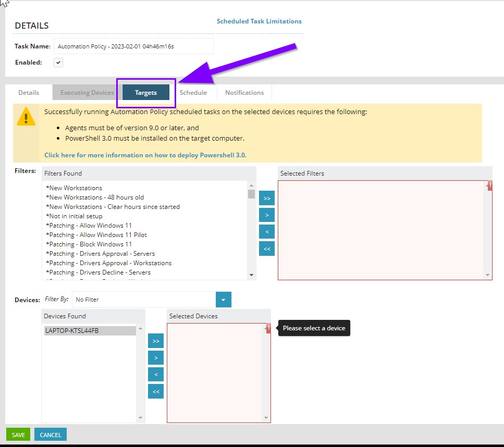Screen dimensions: 504x447
Task: Select '*Patching - Drivers Approval - Workstations' filter
Action: (108, 263)
